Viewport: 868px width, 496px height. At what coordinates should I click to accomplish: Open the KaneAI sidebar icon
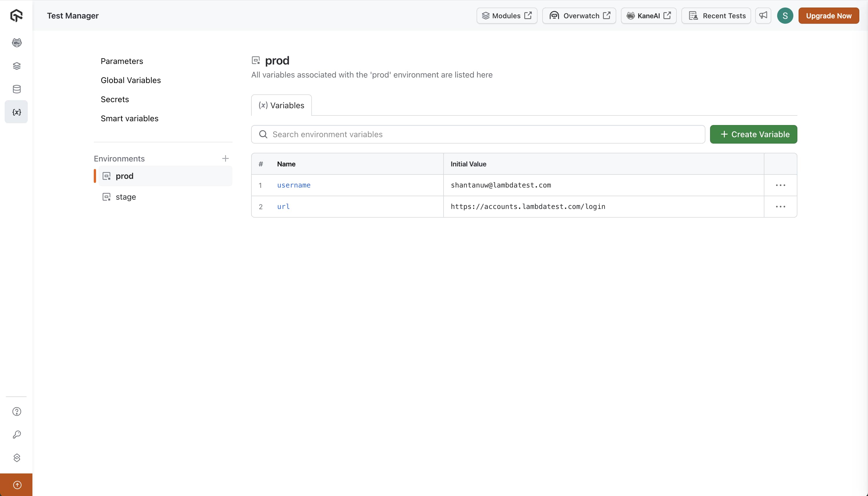[x=17, y=43]
